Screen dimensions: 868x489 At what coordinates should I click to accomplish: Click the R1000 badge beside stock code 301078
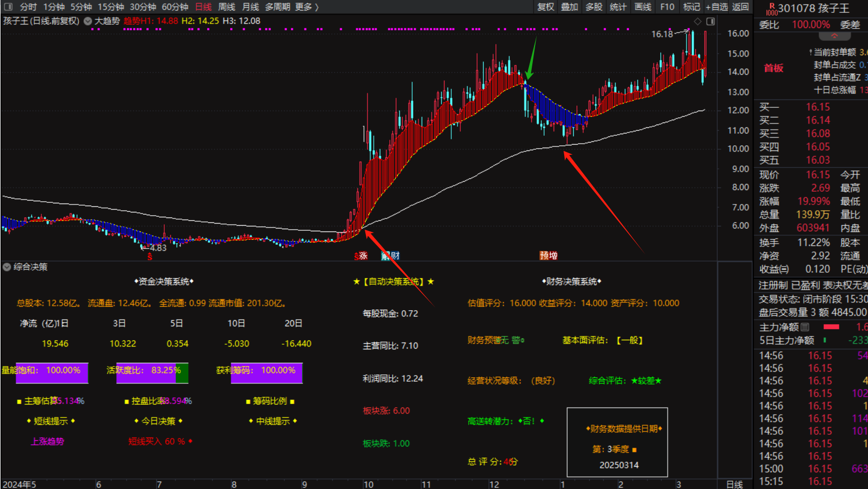771,8
